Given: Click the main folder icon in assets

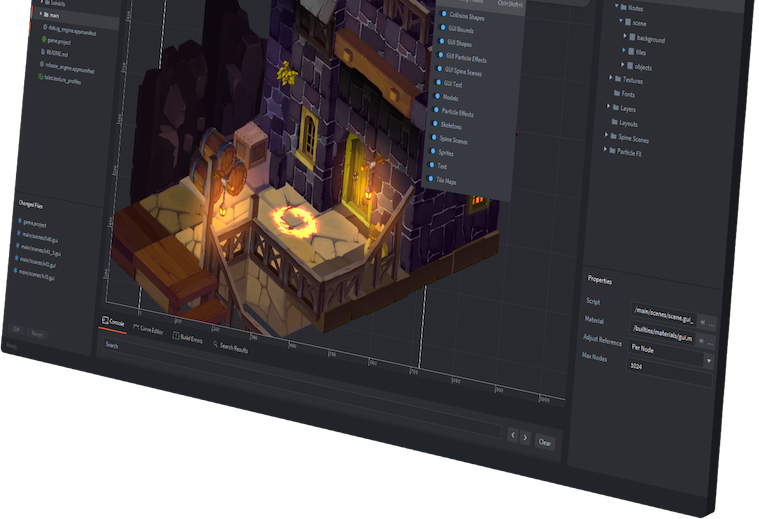Looking at the screenshot, I should (46, 15).
